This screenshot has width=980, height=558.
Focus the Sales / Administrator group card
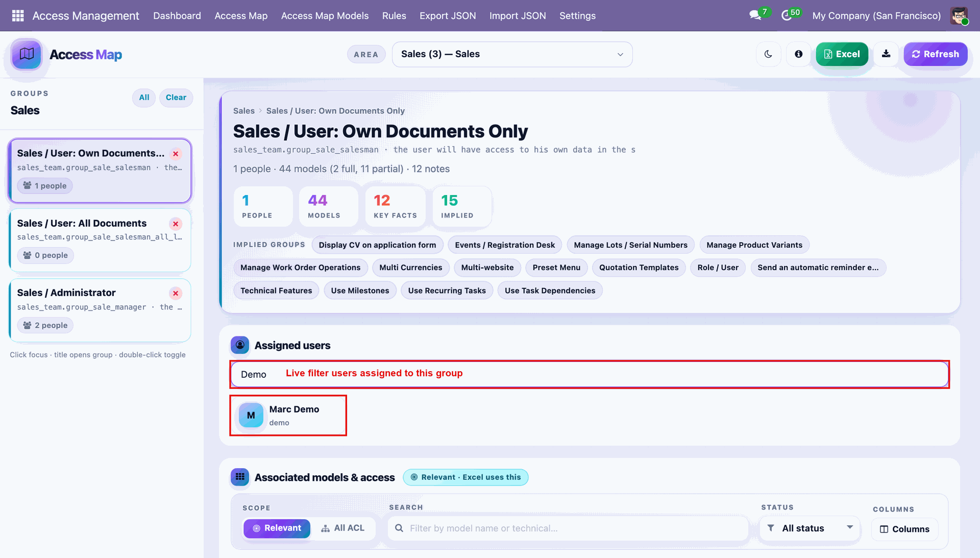100,310
